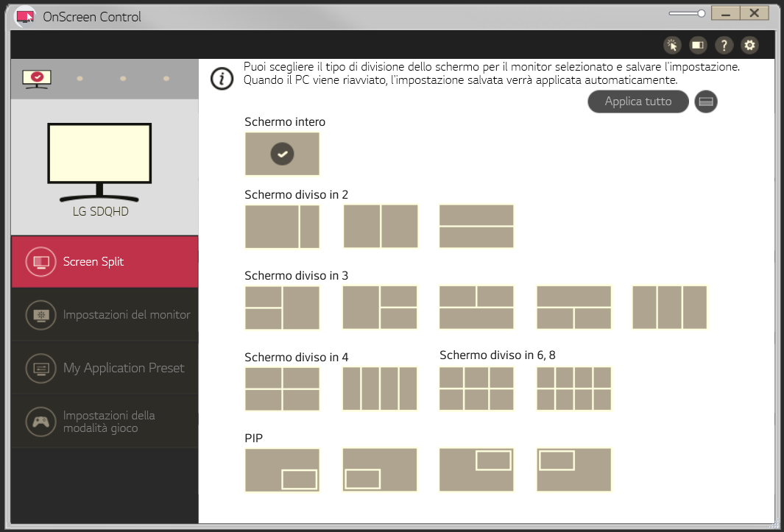
Task: Click the LG SDQHD monitor preview image
Action: (x=99, y=162)
